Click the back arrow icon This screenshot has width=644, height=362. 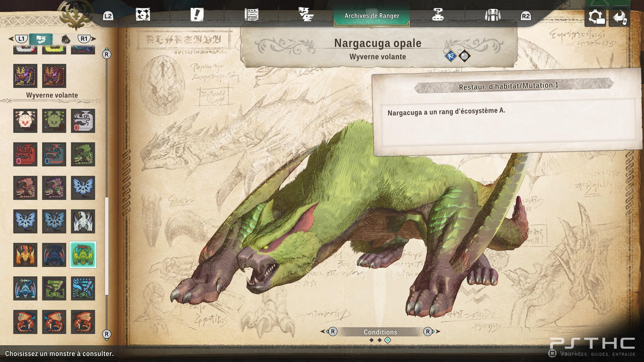pyautogui.click(x=619, y=17)
